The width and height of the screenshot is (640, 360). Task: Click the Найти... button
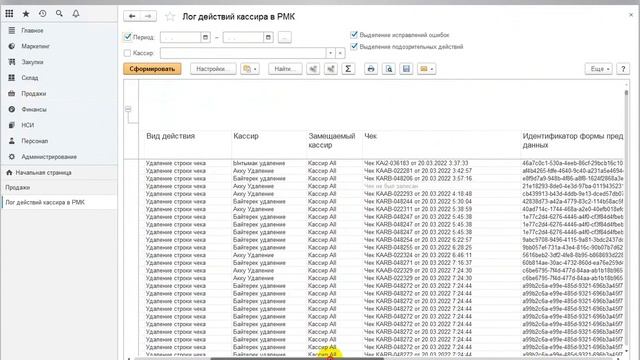click(285, 69)
